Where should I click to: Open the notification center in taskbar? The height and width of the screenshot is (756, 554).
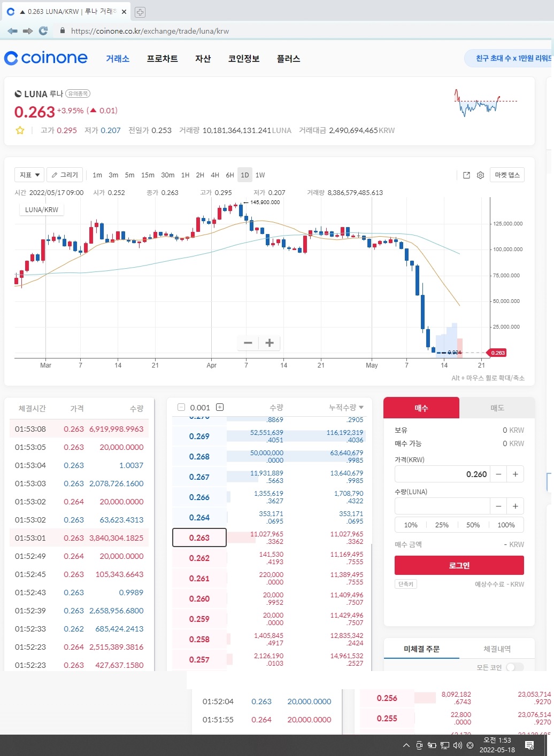click(x=529, y=745)
